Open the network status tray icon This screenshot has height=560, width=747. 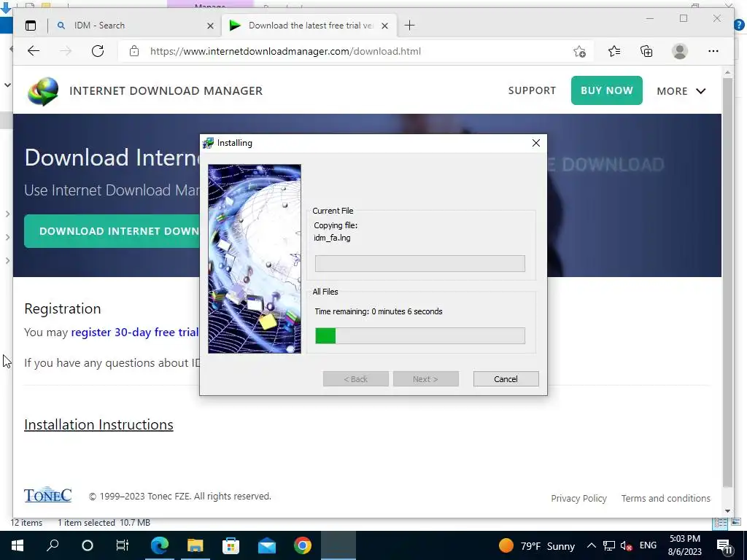[609, 545]
